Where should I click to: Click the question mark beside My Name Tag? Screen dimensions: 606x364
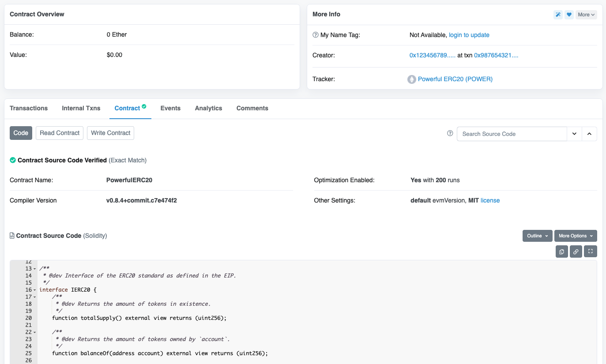tap(315, 35)
